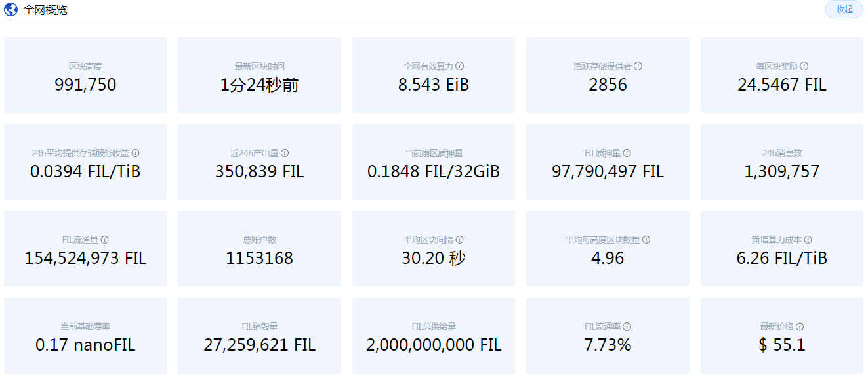Click the 24h消息数 value 1,309,757
Screen dimensions: 868x377
(781, 172)
